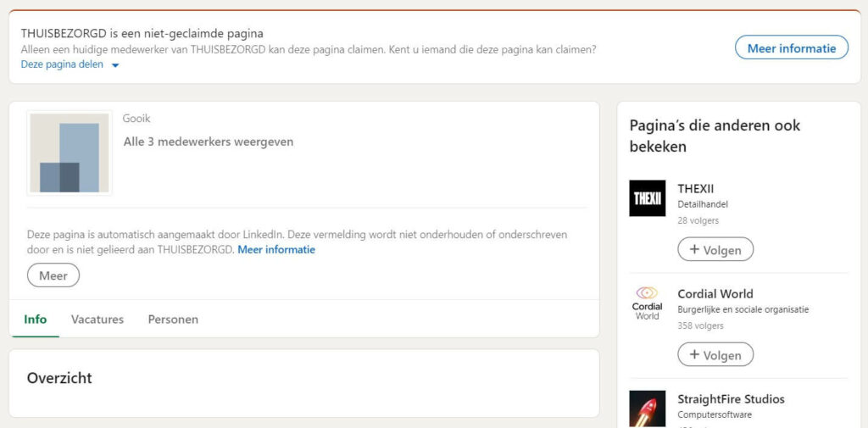Click 'THUISBEZORGD is een niet-geclaimde pagina' heading

(x=142, y=33)
